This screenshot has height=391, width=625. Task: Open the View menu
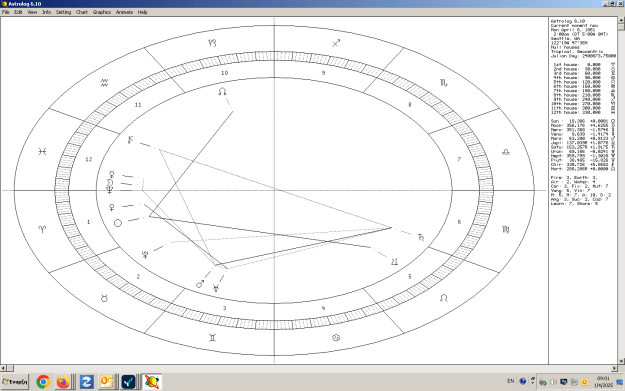[32, 12]
